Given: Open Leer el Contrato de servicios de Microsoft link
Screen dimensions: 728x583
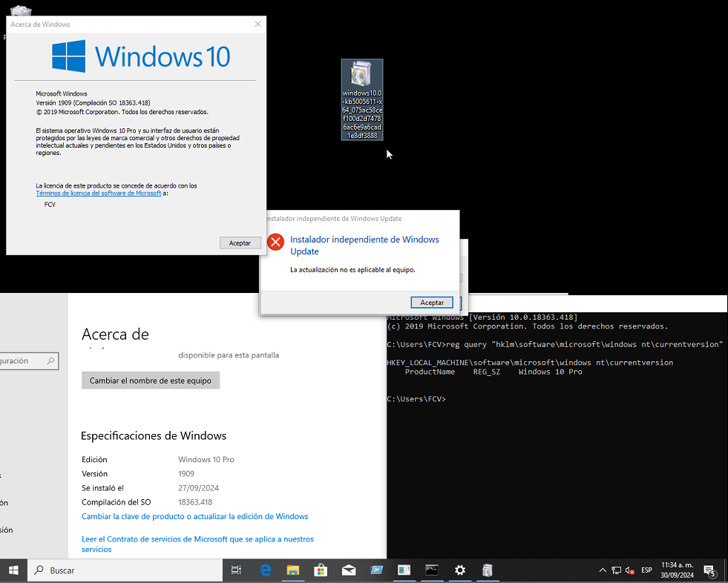Looking at the screenshot, I should (198, 544).
